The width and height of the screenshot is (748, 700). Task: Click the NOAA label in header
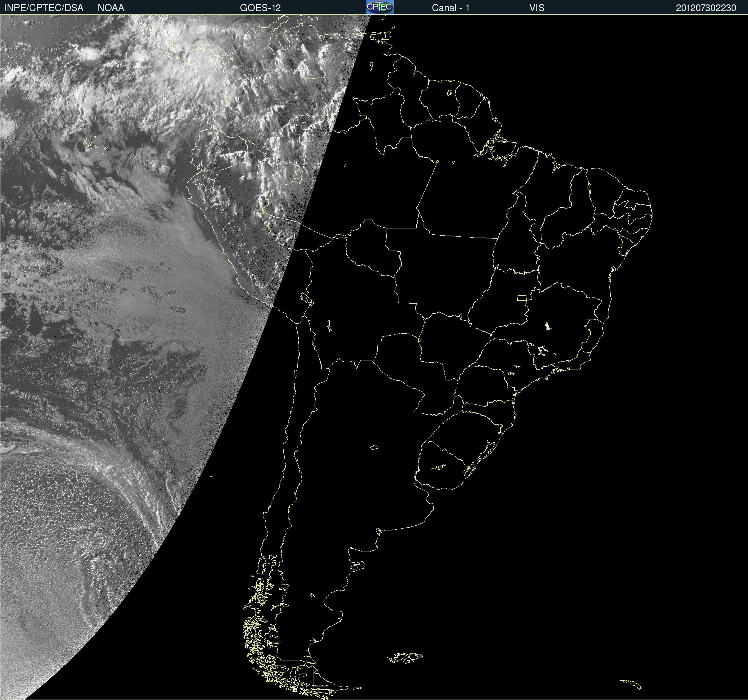pos(111,8)
